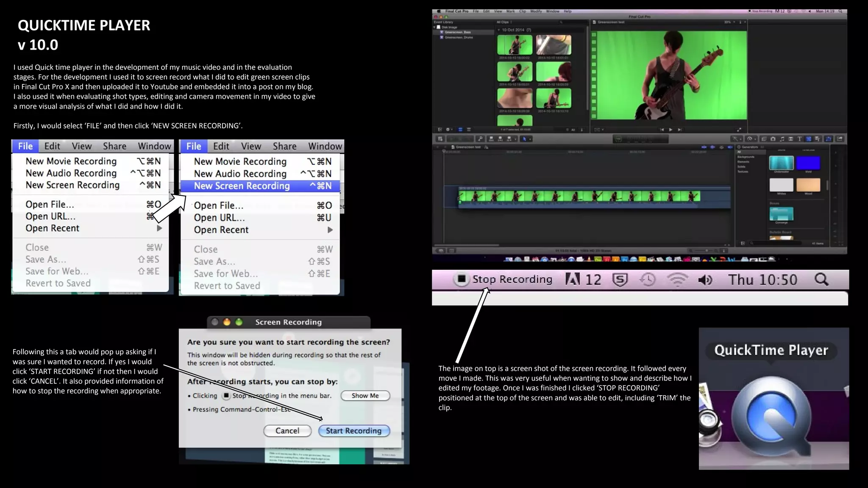Click the Inspector sliders icon in Final Cut toolbar

[x=829, y=139]
